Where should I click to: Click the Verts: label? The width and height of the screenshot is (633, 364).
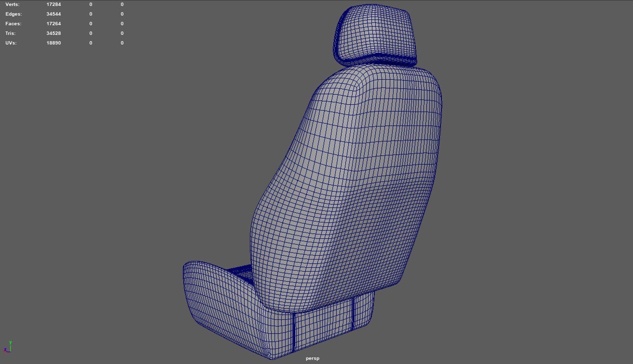coord(12,4)
